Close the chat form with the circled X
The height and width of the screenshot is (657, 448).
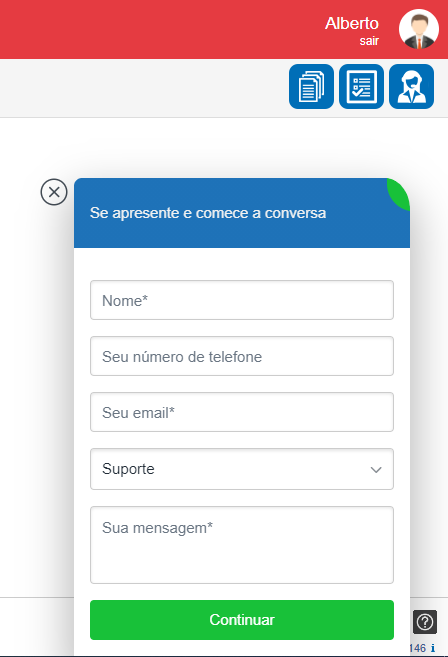pos(54,192)
